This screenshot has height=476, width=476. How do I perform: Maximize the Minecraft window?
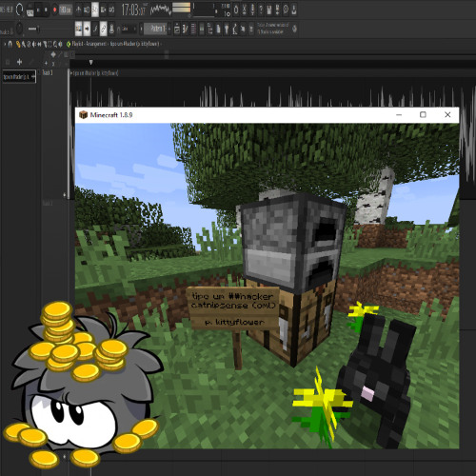click(423, 114)
